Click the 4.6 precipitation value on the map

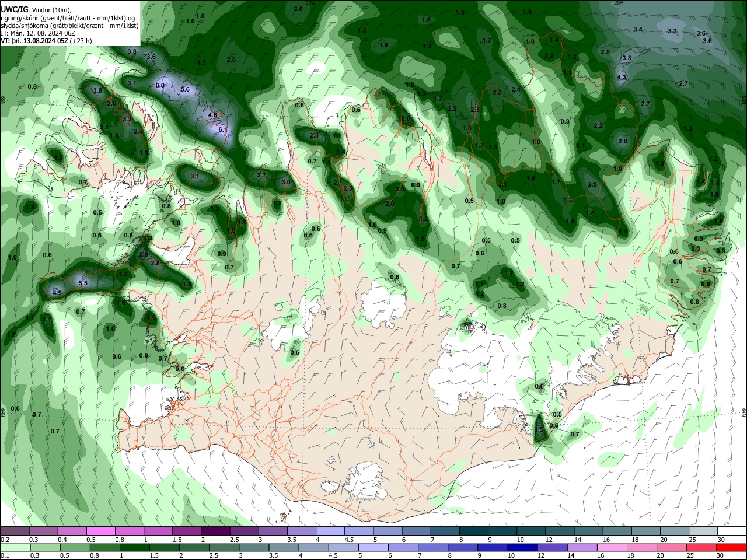coord(212,115)
